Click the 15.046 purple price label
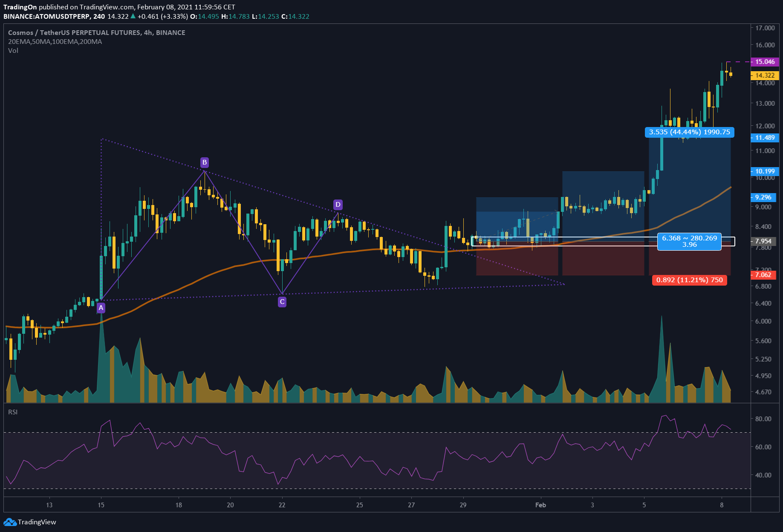 pyautogui.click(x=765, y=62)
